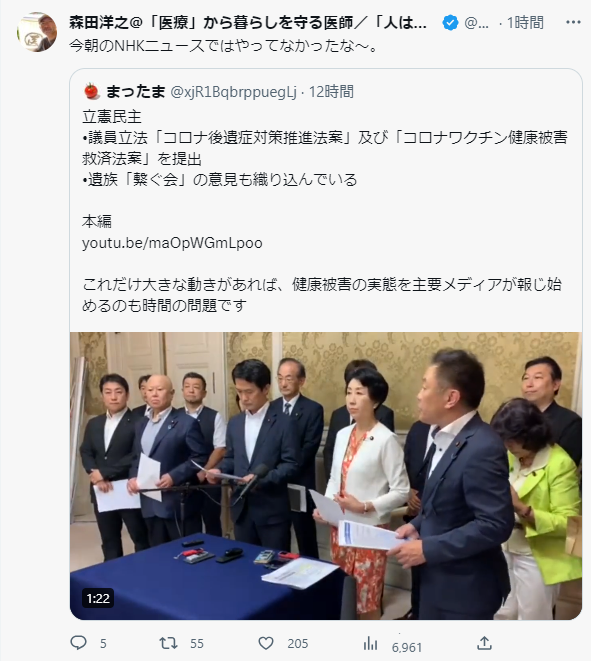This screenshot has height=661, width=591.
Task: Open the 森田洋之 display name link
Action: [x=248, y=22]
